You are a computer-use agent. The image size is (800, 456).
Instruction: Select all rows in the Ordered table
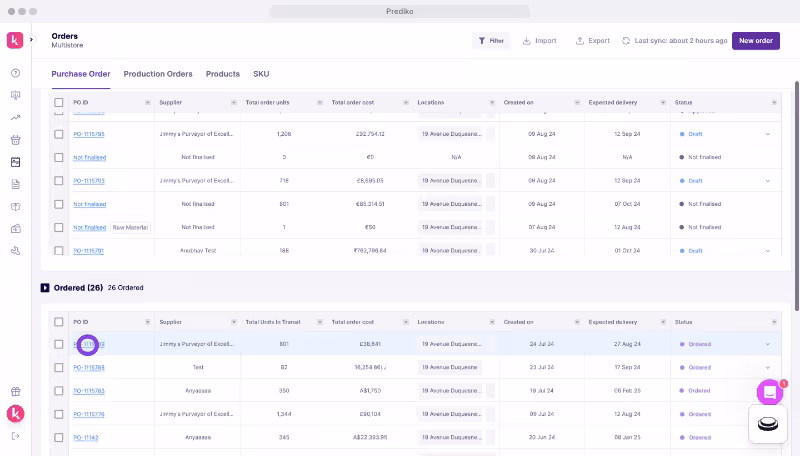coord(59,322)
